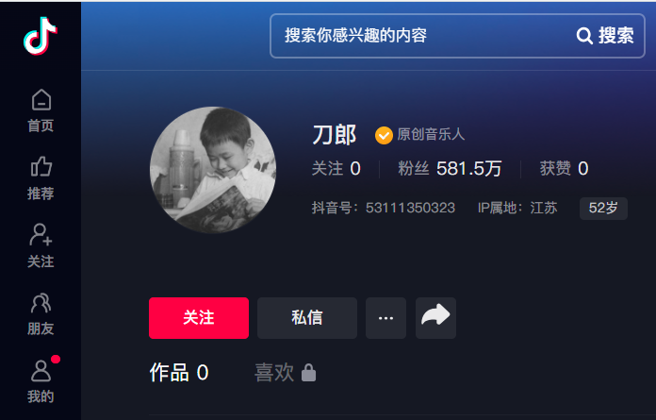
Task: Open the 粉丝 581.5万 followers list
Action: pyautogui.click(x=450, y=169)
